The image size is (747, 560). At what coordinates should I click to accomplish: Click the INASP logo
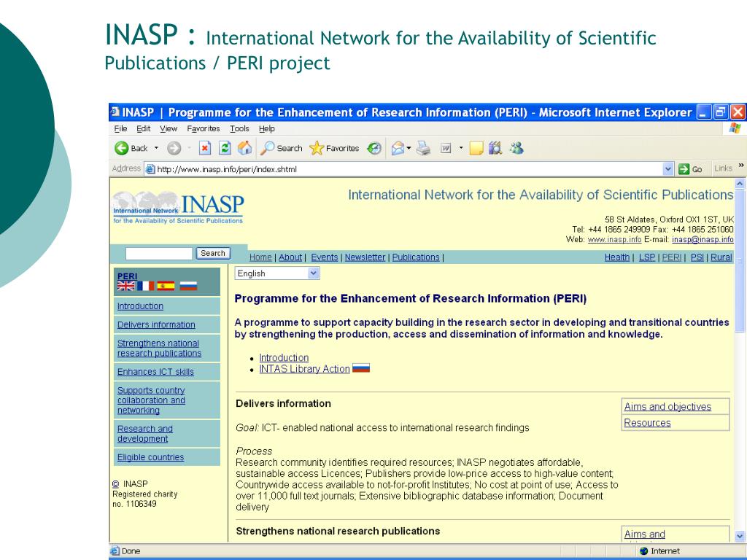178,207
